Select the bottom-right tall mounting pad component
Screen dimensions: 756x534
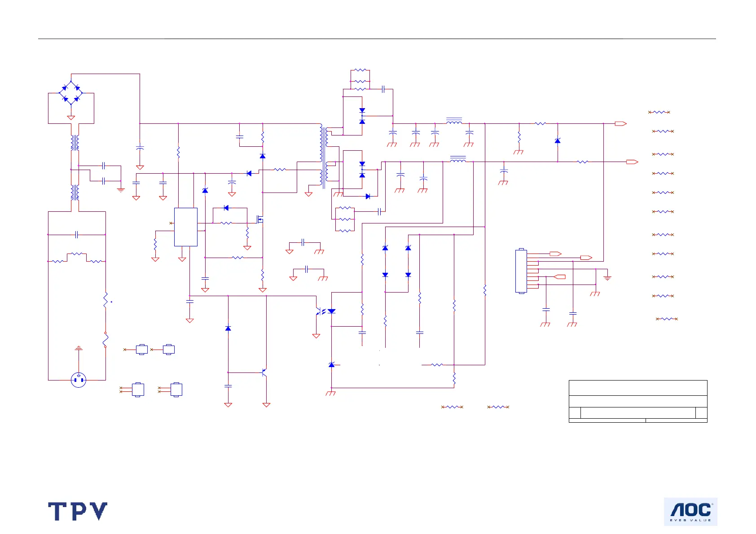(x=176, y=390)
